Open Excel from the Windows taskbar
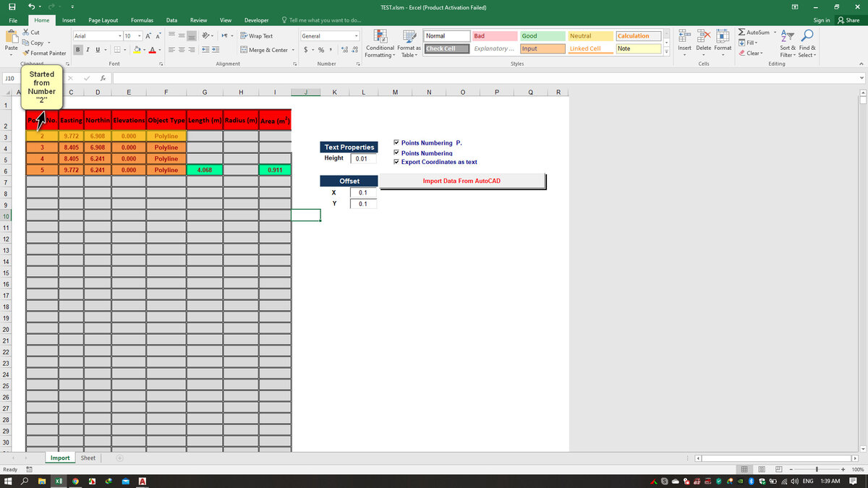The image size is (868, 488). pyautogui.click(x=59, y=481)
